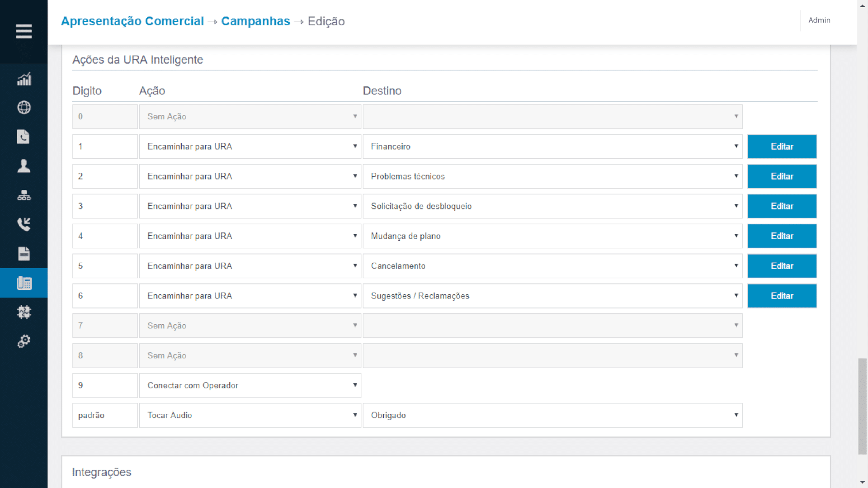Open Ação dropdown for digit 8

coord(250,355)
